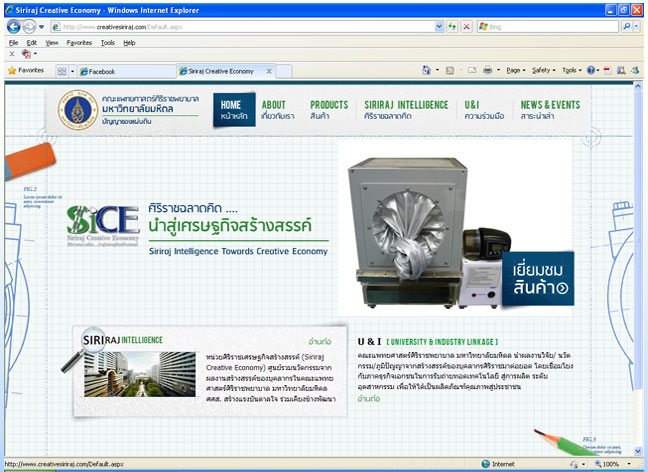Click the SIRIRAJ INTELLIGENCE navigation link

[x=406, y=110]
